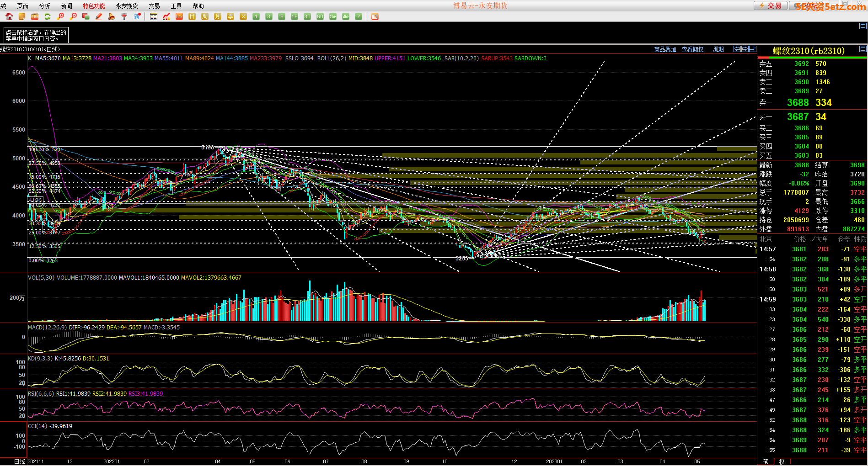Image resolution: width=868 pixels, height=466 pixels.
Task: Click the 查看期权 link
Action: coord(692,49)
